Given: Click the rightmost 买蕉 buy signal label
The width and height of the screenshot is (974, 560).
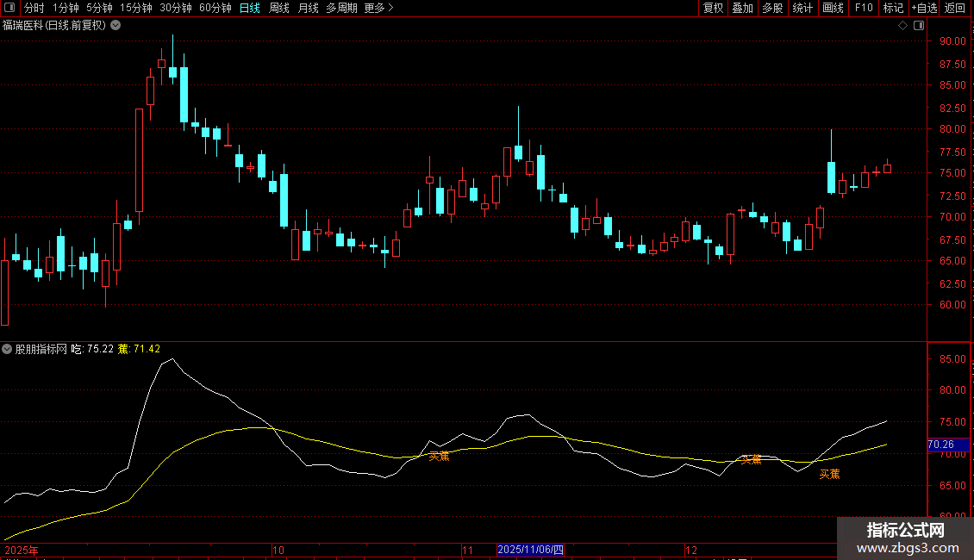Looking at the screenshot, I should click(x=829, y=475).
